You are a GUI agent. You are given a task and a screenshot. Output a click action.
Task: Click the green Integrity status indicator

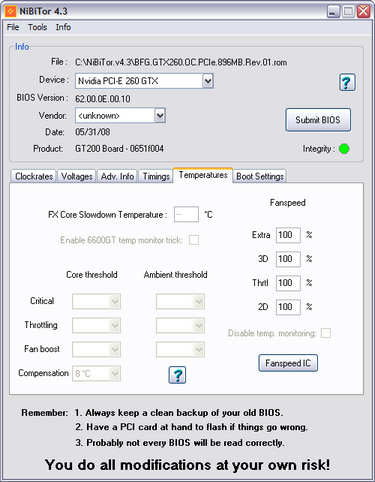click(344, 149)
